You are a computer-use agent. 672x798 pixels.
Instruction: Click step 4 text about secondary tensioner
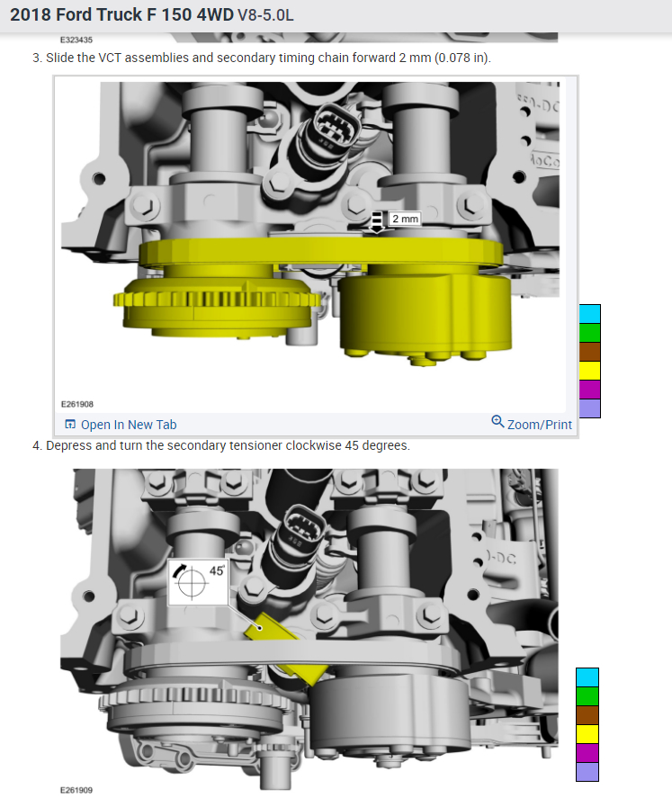(x=220, y=445)
